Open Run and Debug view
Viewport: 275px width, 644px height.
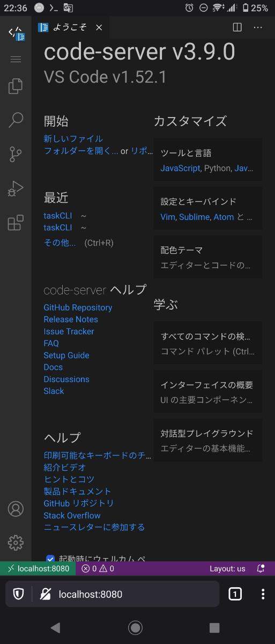(16, 188)
